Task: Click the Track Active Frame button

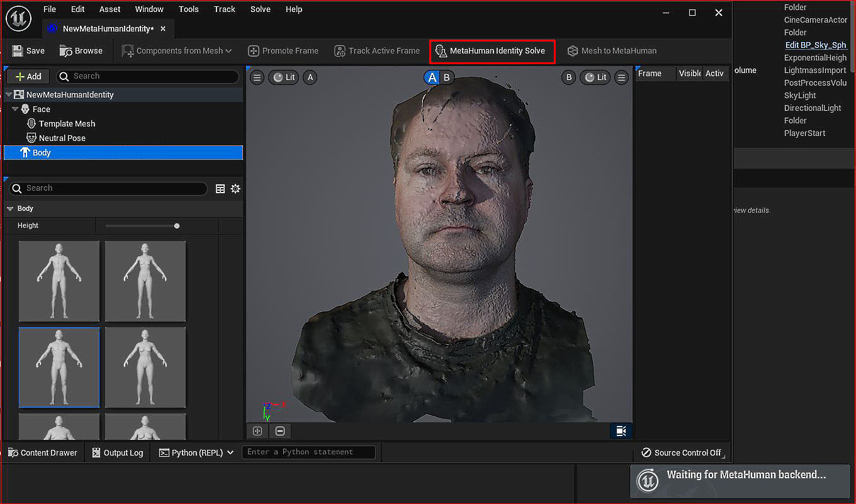Action: [x=377, y=51]
